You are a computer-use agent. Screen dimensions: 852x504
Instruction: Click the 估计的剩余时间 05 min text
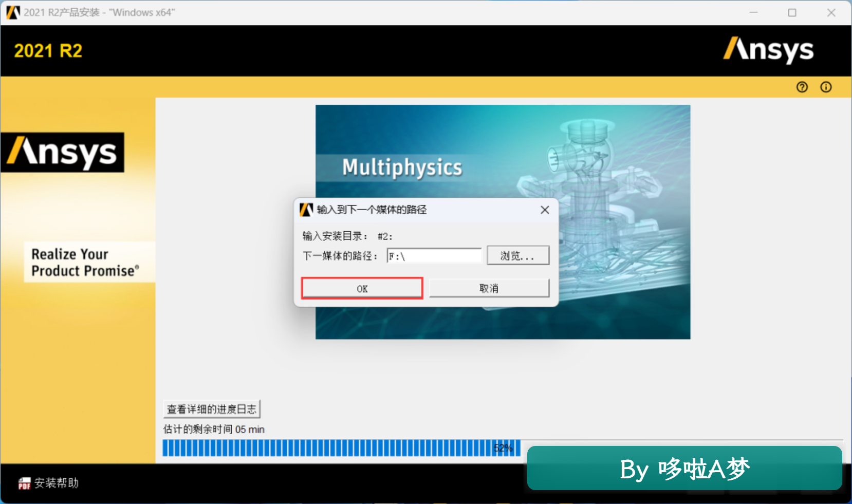pyautogui.click(x=214, y=429)
